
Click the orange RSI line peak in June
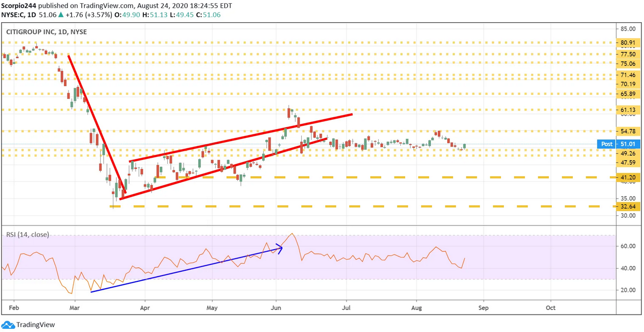pyautogui.click(x=292, y=234)
